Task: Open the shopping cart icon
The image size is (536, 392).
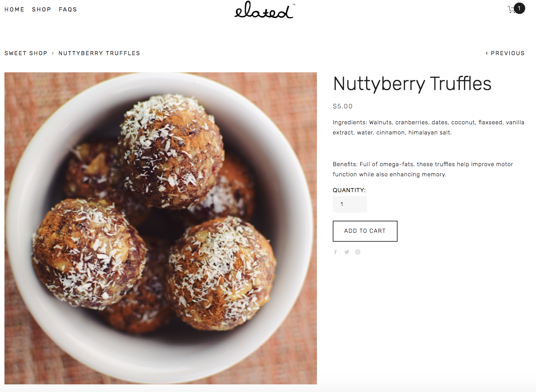Action: point(511,10)
